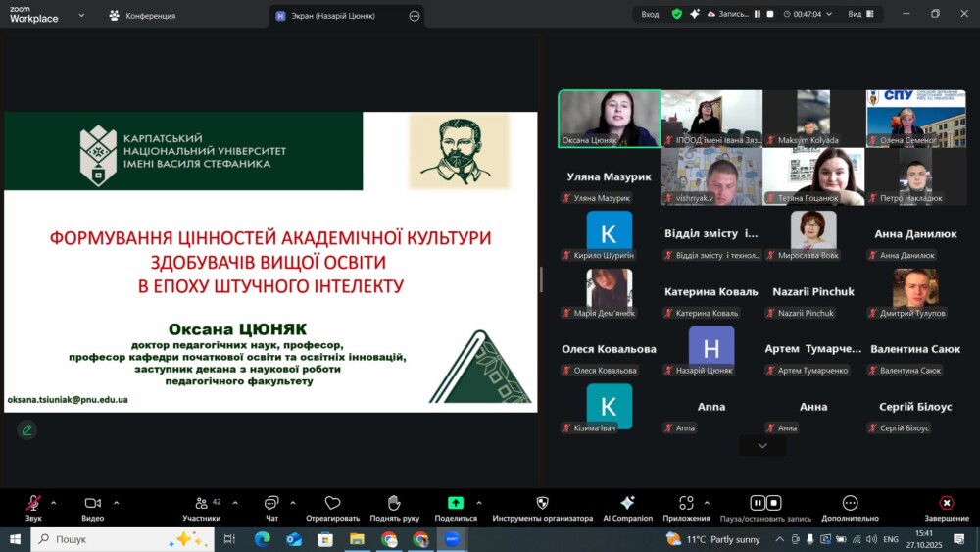Show more participants with the down chevron
The image size is (980, 552).
point(762,446)
